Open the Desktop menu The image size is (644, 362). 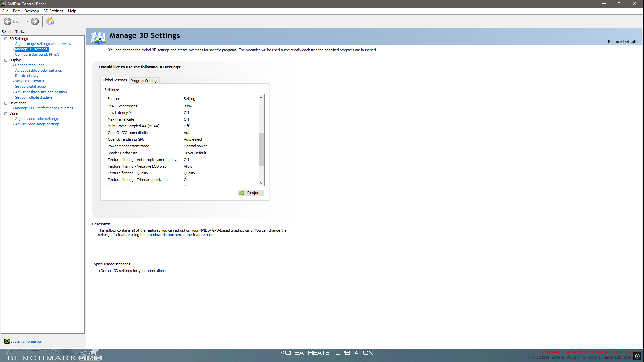31,11
